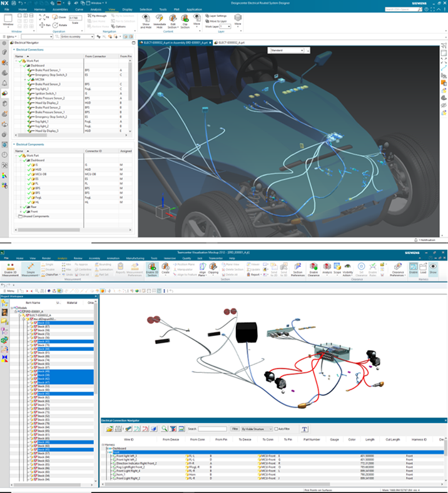Toggle checkmark of MCU-DB component row
Viewport: 448px width, 493px height.
(x=29, y=174)
